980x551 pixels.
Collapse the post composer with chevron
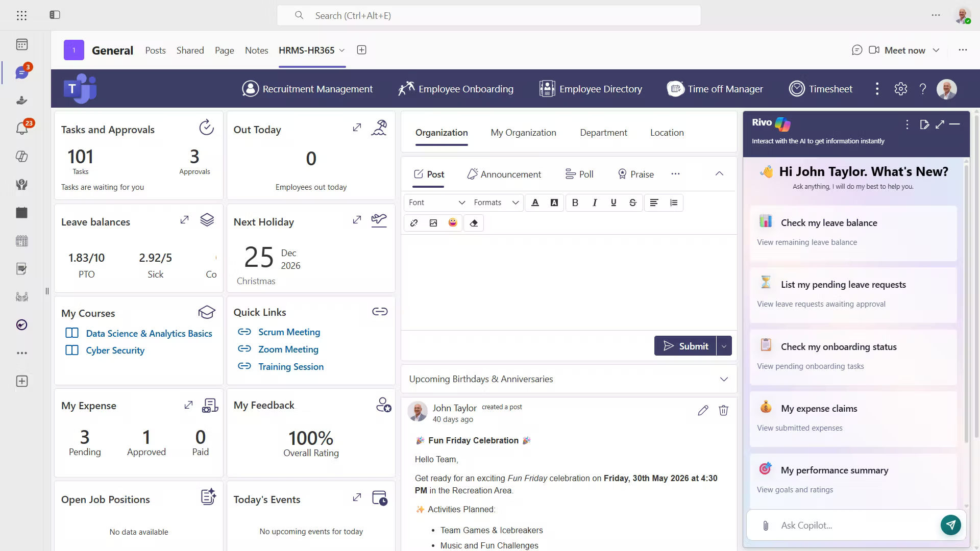[719, 174]
